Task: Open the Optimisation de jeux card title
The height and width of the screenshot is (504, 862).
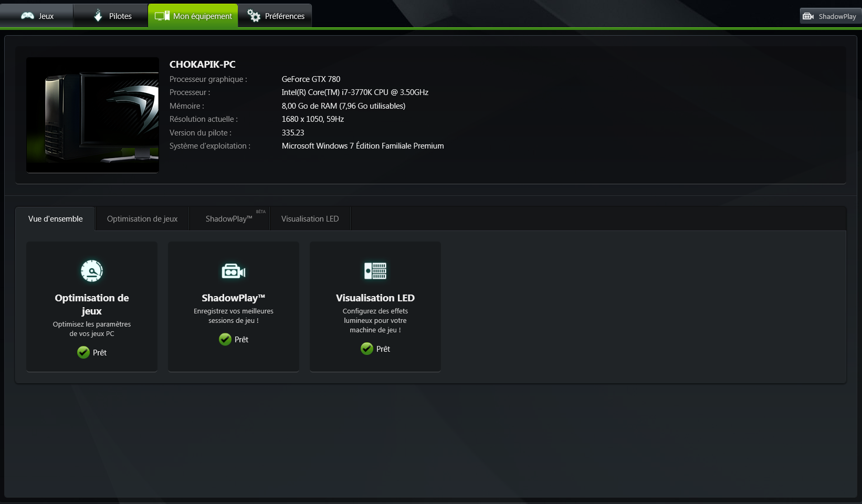Action: (x=92, y=304)
